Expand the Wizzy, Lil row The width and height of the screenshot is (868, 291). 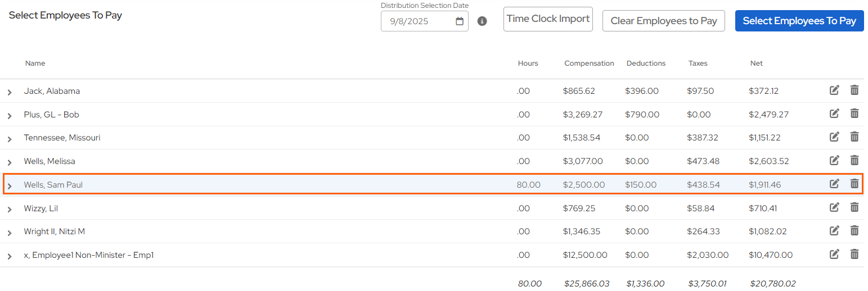point(10,210)
